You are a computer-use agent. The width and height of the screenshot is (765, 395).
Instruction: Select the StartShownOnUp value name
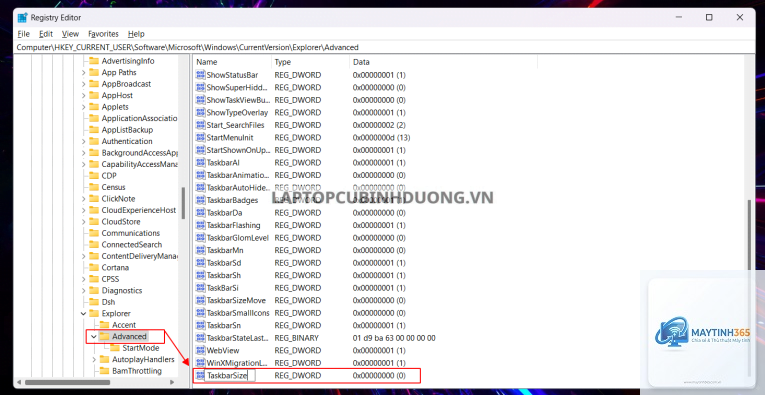point(238,150)
